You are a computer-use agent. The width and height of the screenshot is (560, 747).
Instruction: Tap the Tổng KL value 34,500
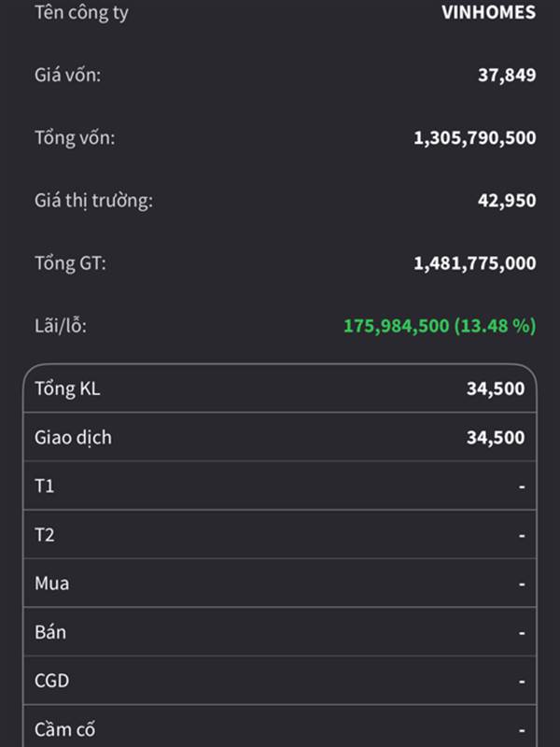pos(496,388)
